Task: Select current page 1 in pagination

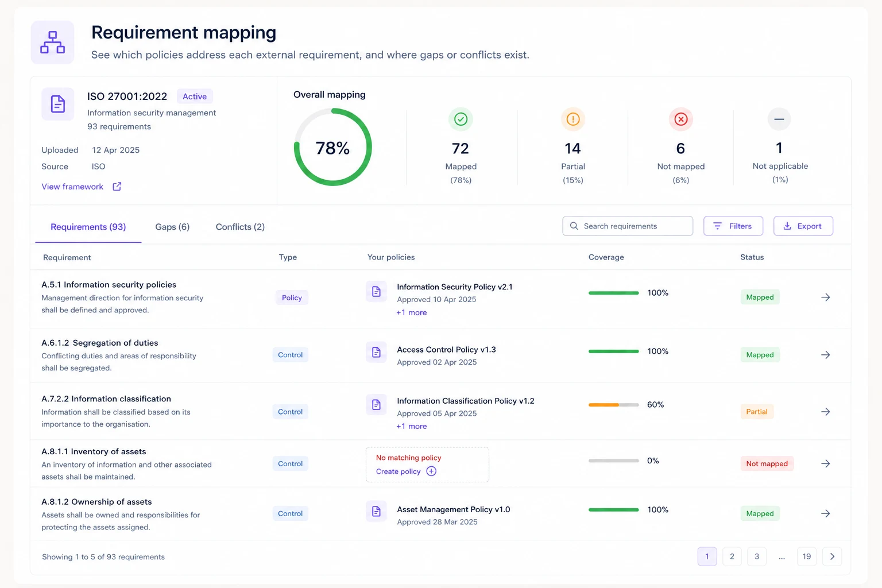Action: point(707,556)
